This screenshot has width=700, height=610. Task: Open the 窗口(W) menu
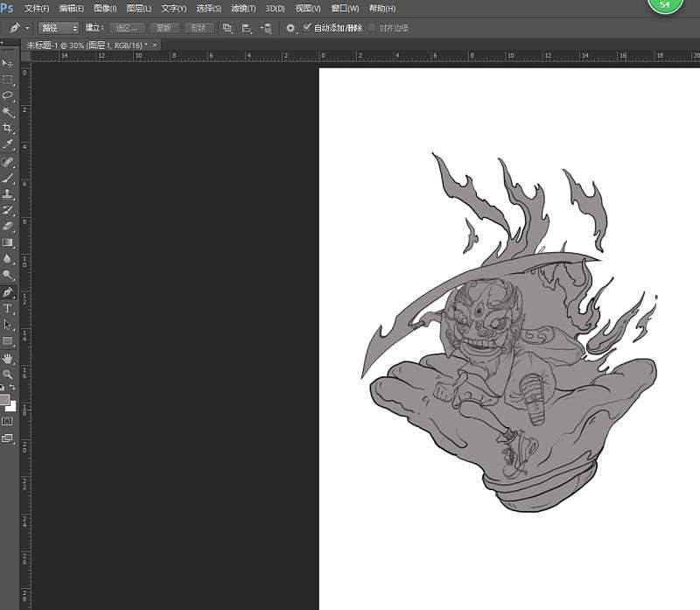point(345,8)
